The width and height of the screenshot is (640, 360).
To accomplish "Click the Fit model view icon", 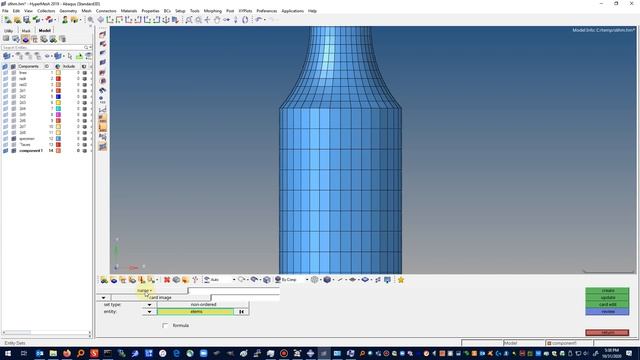I will [189, 20].
